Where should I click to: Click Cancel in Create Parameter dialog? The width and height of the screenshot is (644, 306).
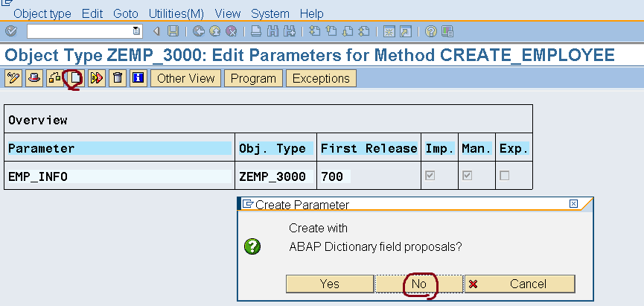point(520,284)
